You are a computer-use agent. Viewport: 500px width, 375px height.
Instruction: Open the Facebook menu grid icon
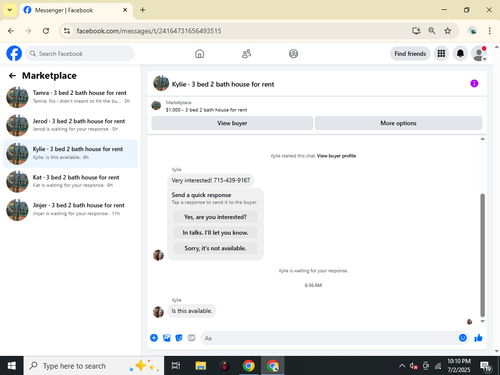[x=441, y=53]
